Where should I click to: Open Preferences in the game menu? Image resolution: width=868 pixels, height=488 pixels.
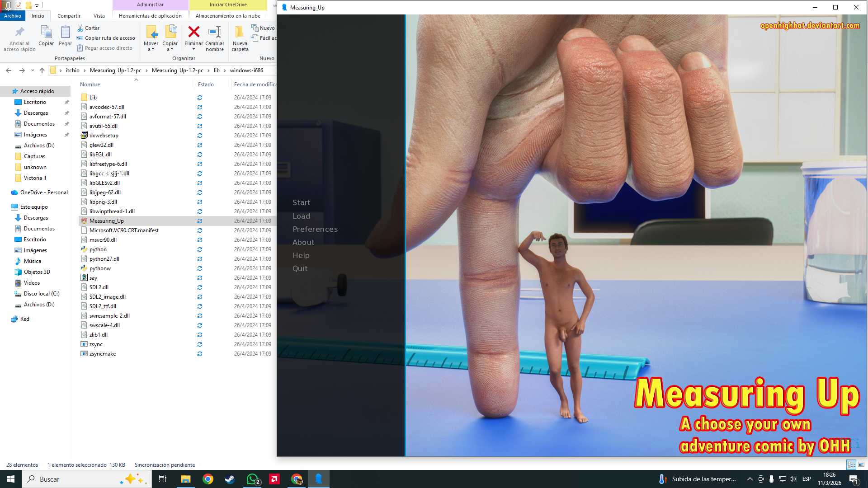pos(315,230)
